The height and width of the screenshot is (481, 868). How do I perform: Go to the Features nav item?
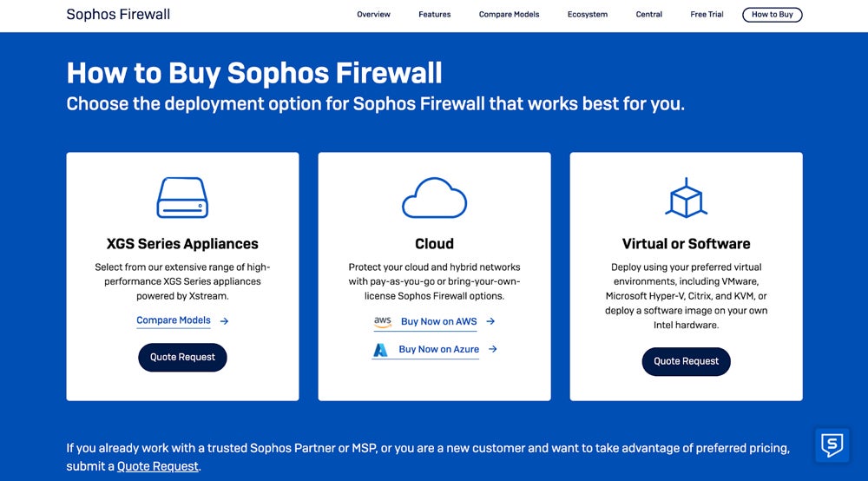pos(435,15)
